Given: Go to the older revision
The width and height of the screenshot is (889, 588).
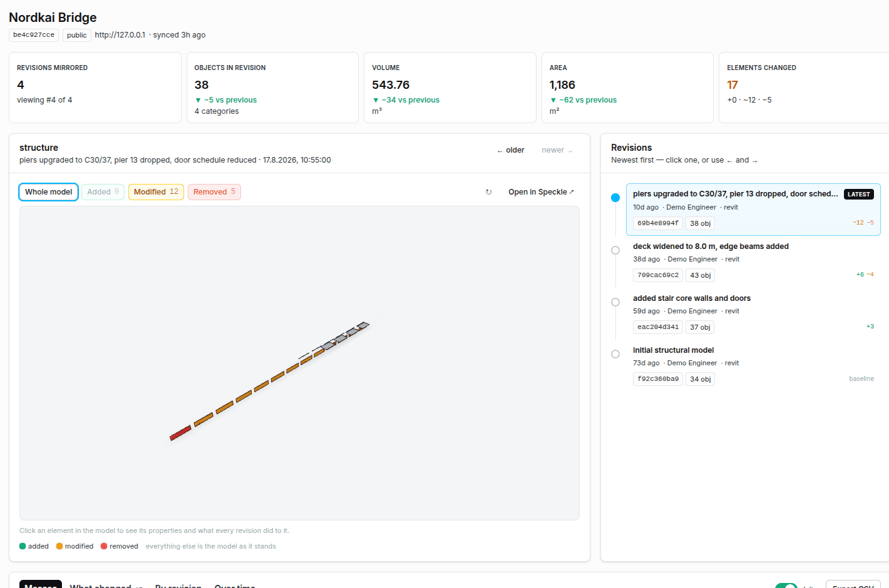Looking at the screenshot, I should (x=511, y=150).
